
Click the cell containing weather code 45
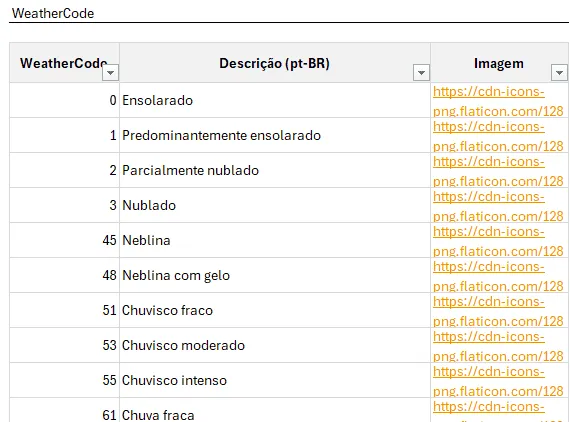(64, 240)
